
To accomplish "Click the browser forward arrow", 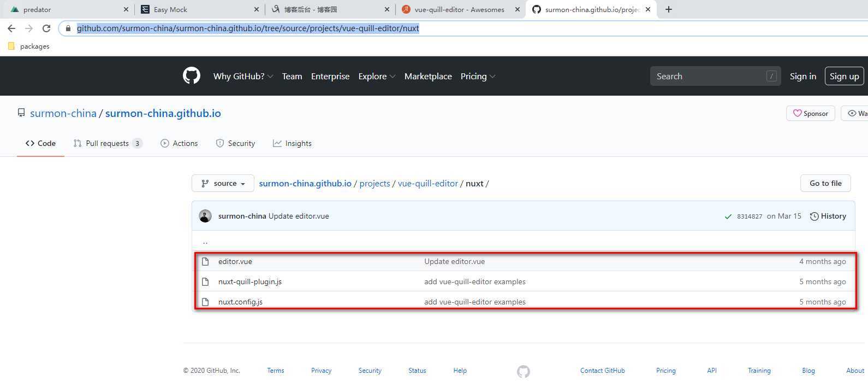I will (x=29, y=28).
